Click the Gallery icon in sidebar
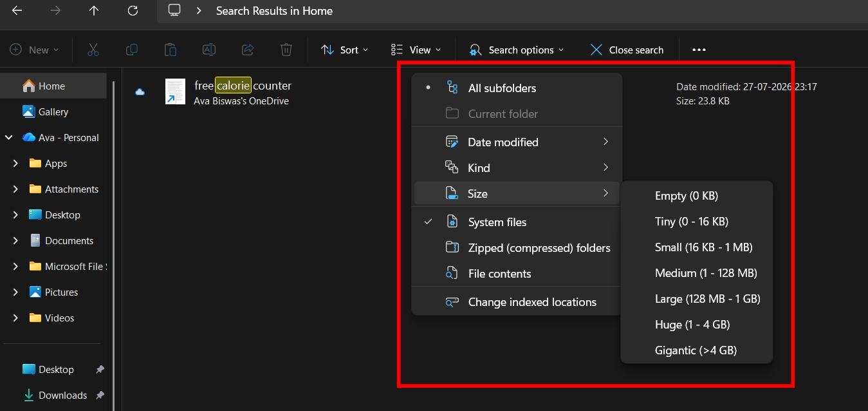The width and height of the screenshot is (868, 411). [x=29, y=111]
